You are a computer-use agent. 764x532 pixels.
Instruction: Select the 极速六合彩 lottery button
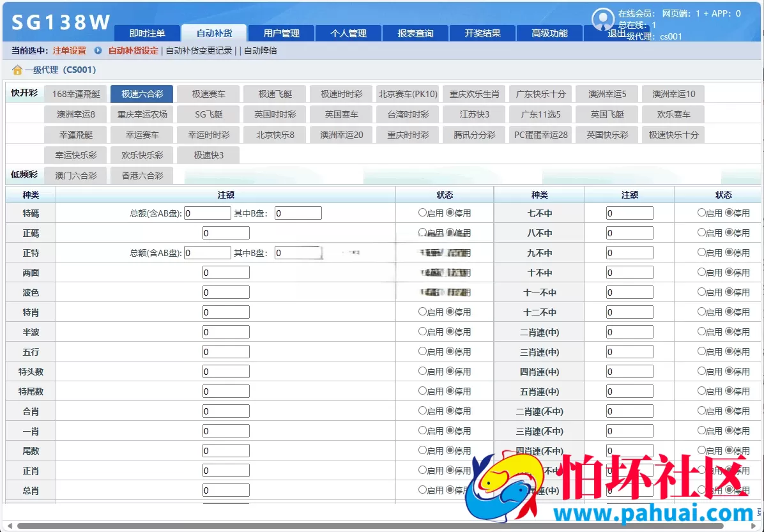click(142, 94)
